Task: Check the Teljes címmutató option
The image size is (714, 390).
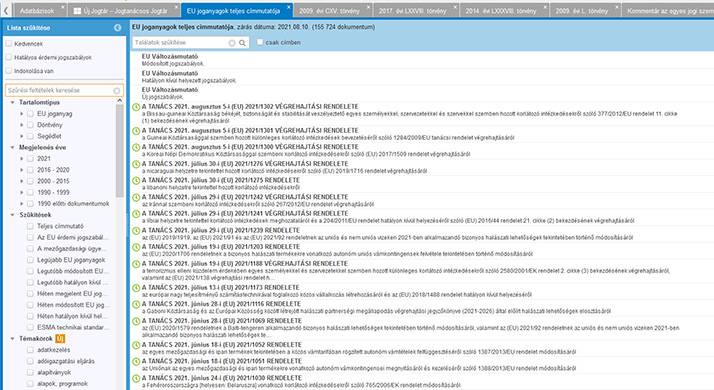Action: [30, 226]
